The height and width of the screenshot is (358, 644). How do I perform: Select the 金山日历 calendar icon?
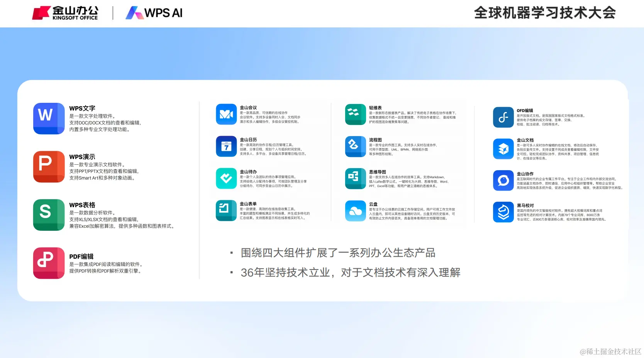pyautogui.click(x=226, y=146)
